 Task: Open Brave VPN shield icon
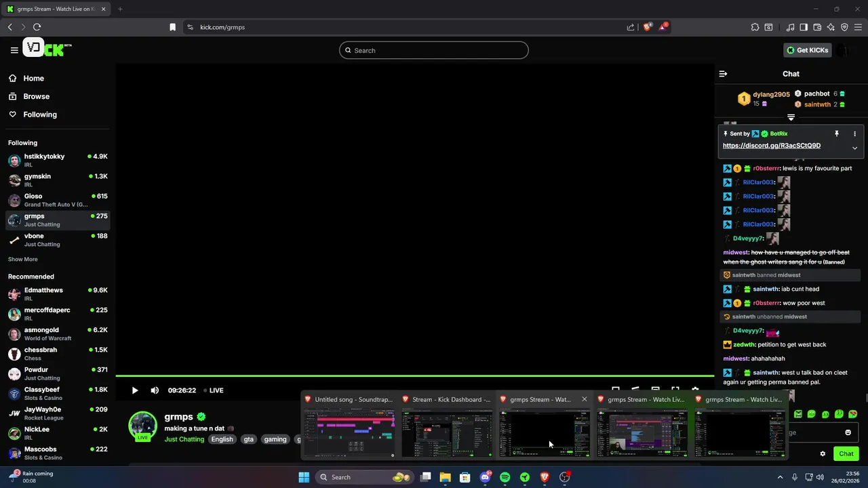(844, 27)
